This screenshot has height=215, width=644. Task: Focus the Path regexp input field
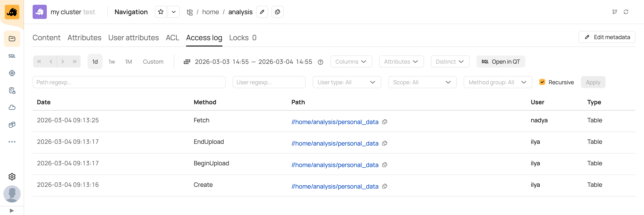[x=129, y=82]
